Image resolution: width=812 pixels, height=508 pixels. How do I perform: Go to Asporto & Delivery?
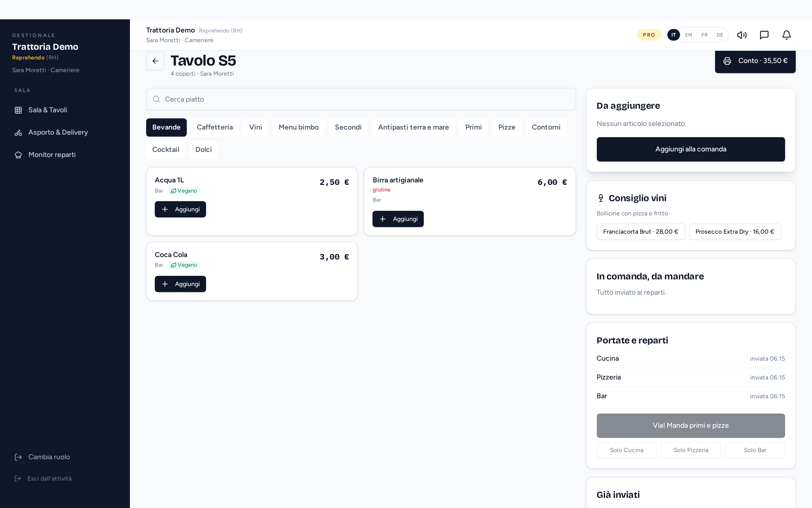click(x=65, y=133)
